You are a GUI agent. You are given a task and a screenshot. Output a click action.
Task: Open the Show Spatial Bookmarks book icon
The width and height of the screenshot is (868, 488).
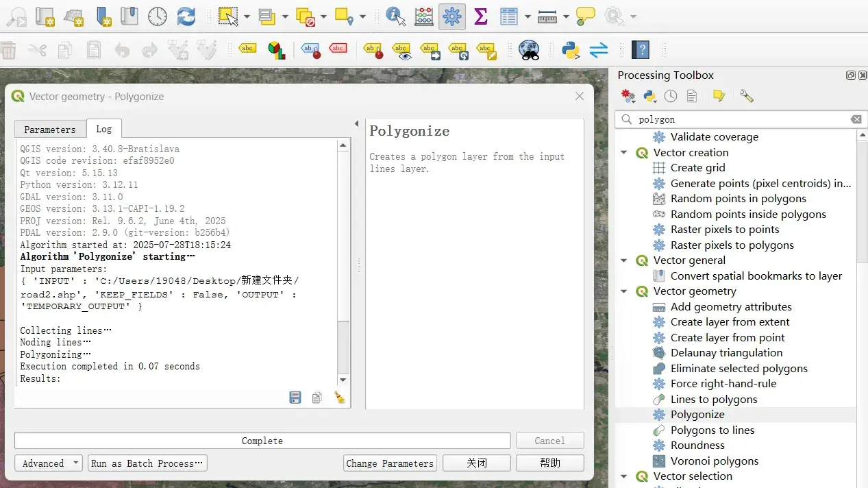(129, 16)
